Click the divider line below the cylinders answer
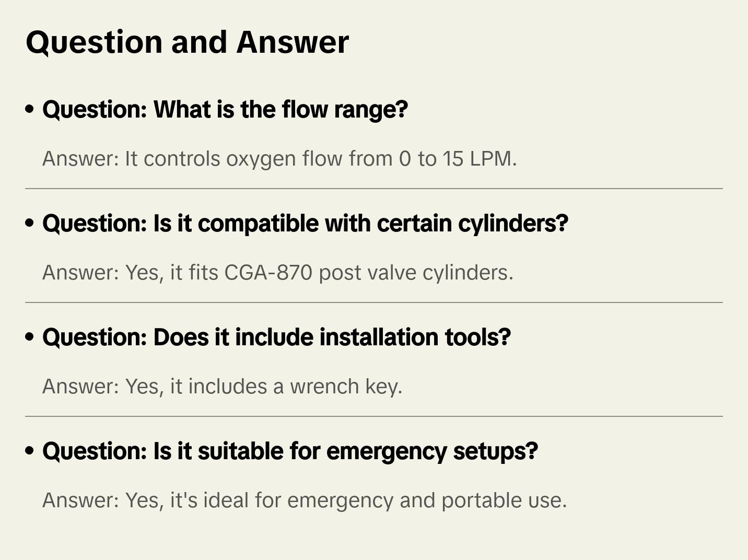 click(x=374, y=302)
